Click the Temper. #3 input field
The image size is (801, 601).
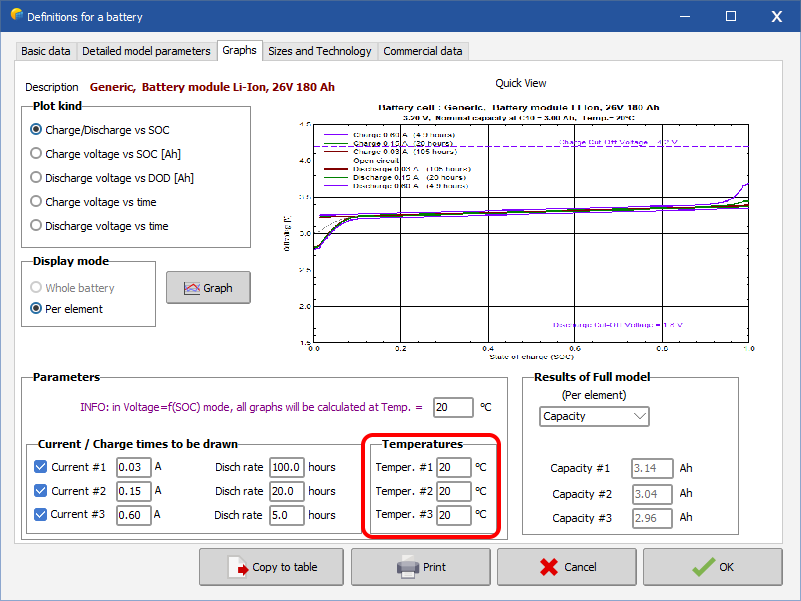pyautogui.click(x=454, y=515)
